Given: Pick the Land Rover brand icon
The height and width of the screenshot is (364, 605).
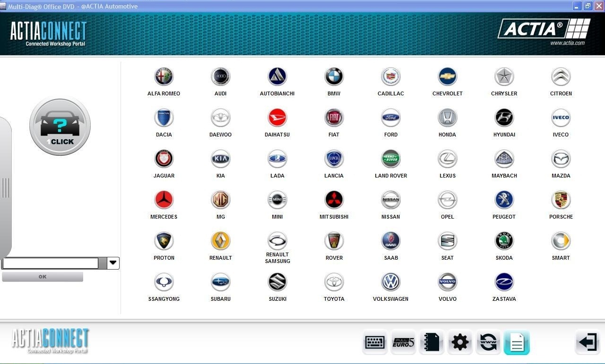Looking at the screenshot, I should coord(391,159).
